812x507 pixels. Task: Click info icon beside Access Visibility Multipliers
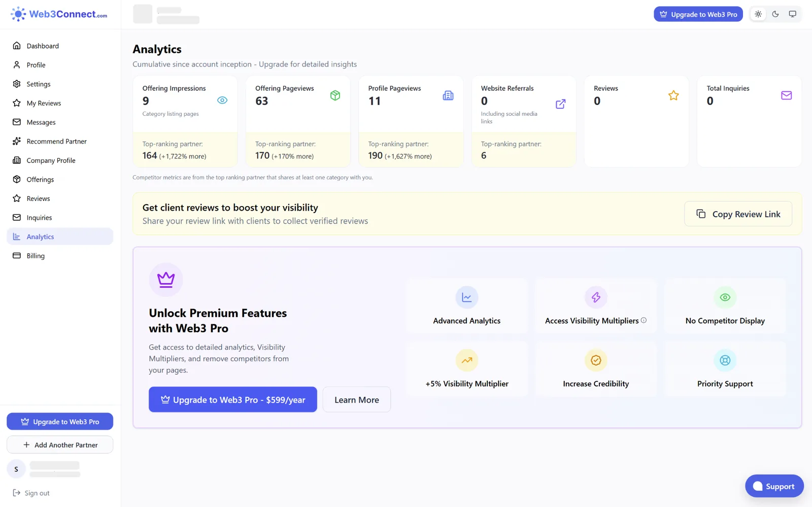(644, 320)
